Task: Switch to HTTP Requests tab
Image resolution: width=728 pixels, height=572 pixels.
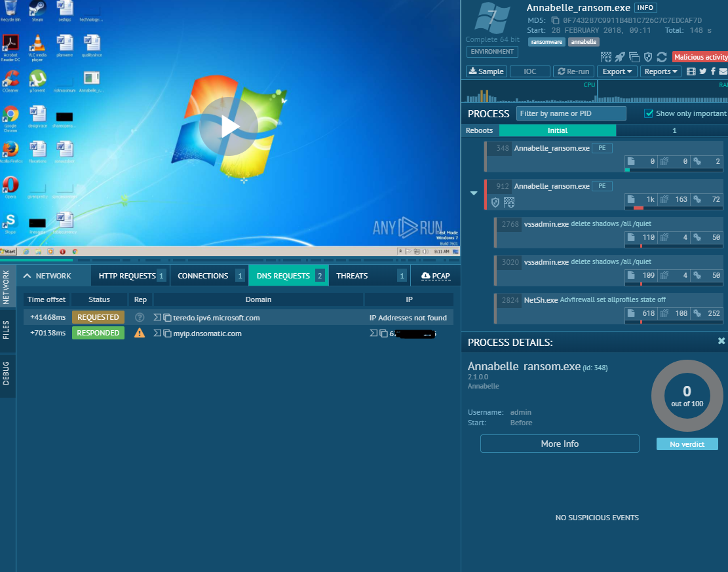Action: (x=131, y=276)
